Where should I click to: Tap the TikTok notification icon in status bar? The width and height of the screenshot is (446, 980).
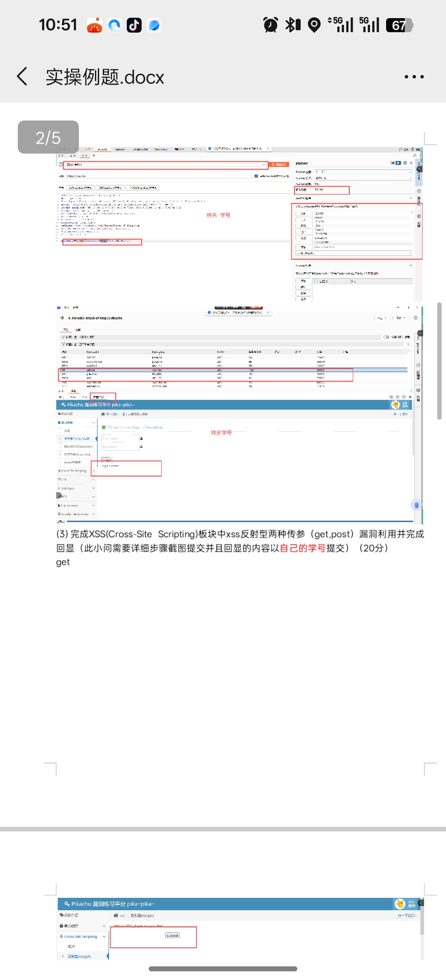(134, 25)
